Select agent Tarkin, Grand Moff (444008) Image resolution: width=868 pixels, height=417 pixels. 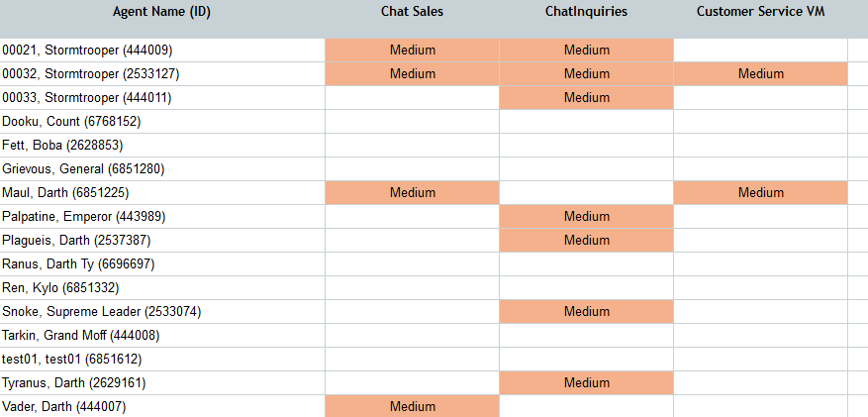tap(81, 336)
